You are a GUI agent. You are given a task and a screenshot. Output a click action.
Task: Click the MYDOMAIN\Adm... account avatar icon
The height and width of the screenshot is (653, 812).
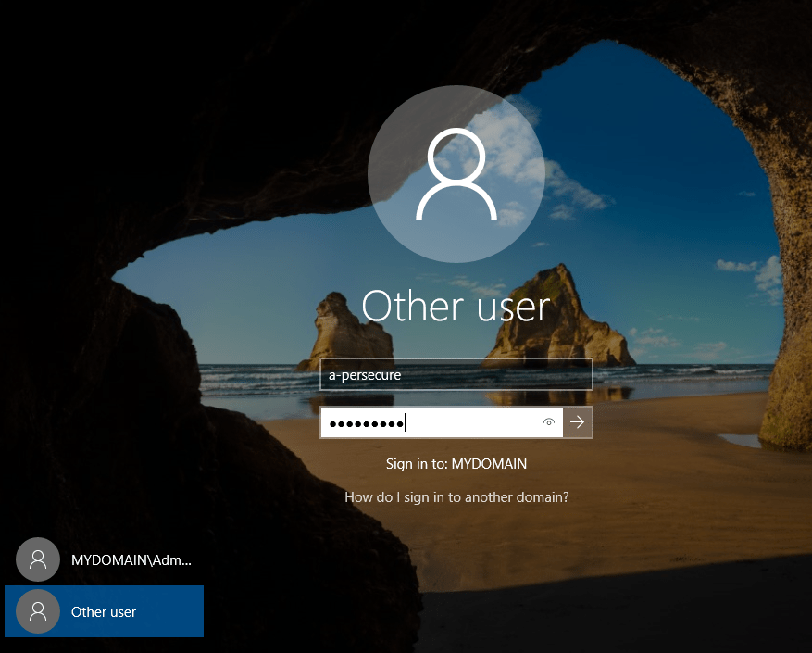[38, 559]
